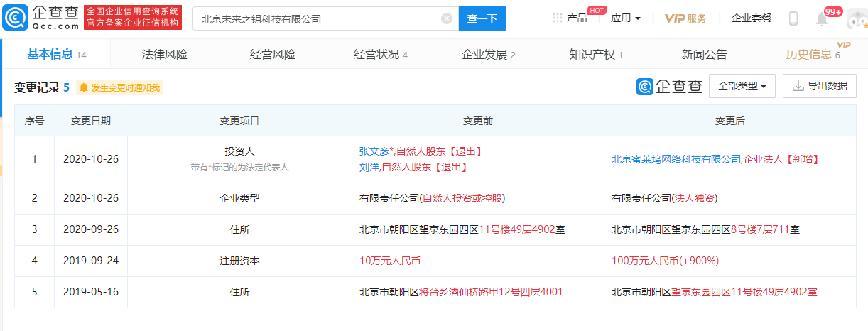
Task: Click date 2019-09-24 in row 4
Action: click(x=91, y=261)
